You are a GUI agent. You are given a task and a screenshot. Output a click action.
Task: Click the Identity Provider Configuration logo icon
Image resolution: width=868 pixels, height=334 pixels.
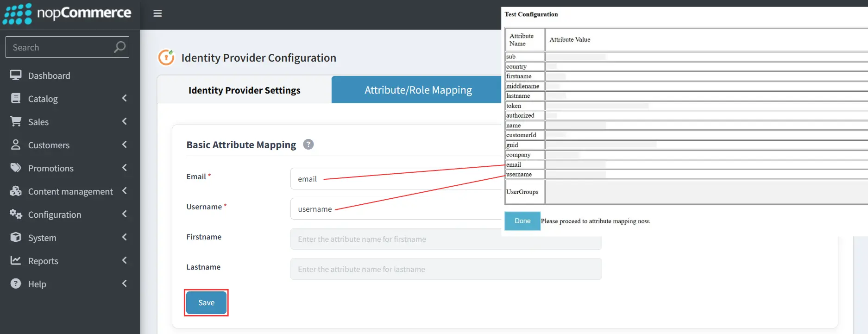166,57
